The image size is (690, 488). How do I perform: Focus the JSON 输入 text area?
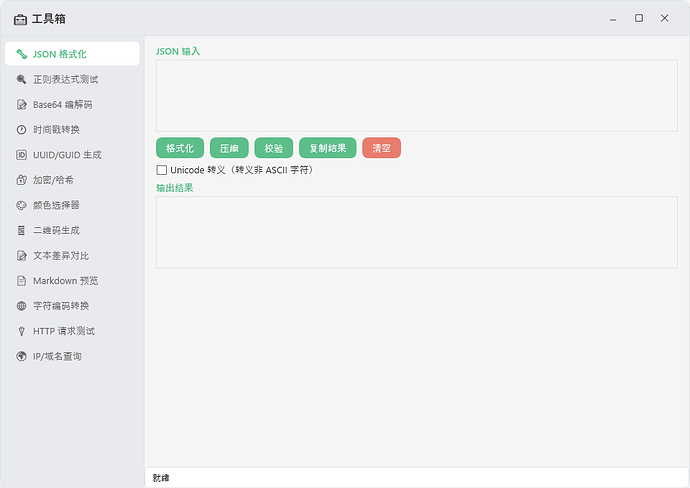tap(417, 95)
